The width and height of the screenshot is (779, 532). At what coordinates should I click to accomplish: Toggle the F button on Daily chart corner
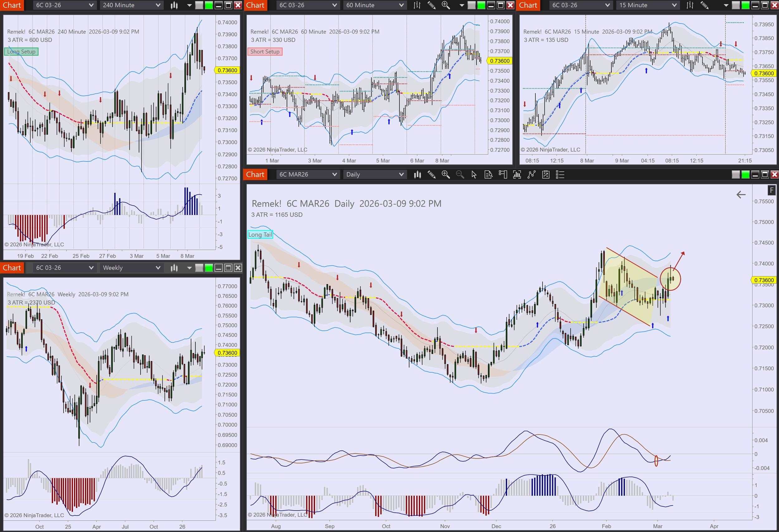pyautogui.click(x=772, y=190)
